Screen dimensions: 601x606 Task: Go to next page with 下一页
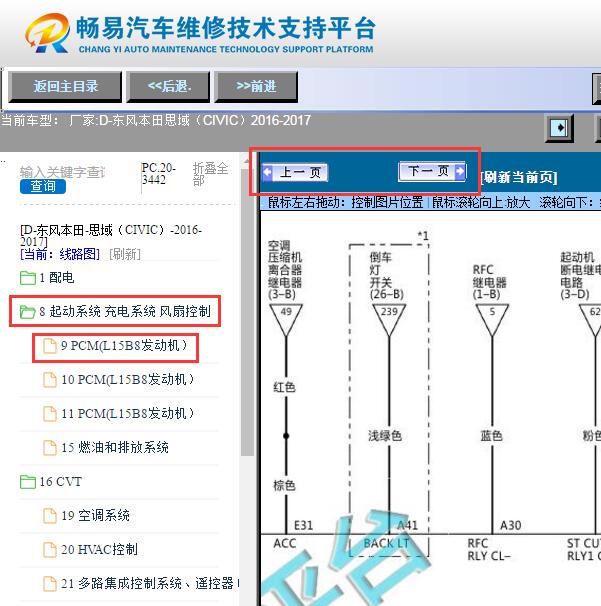[432, 171]
